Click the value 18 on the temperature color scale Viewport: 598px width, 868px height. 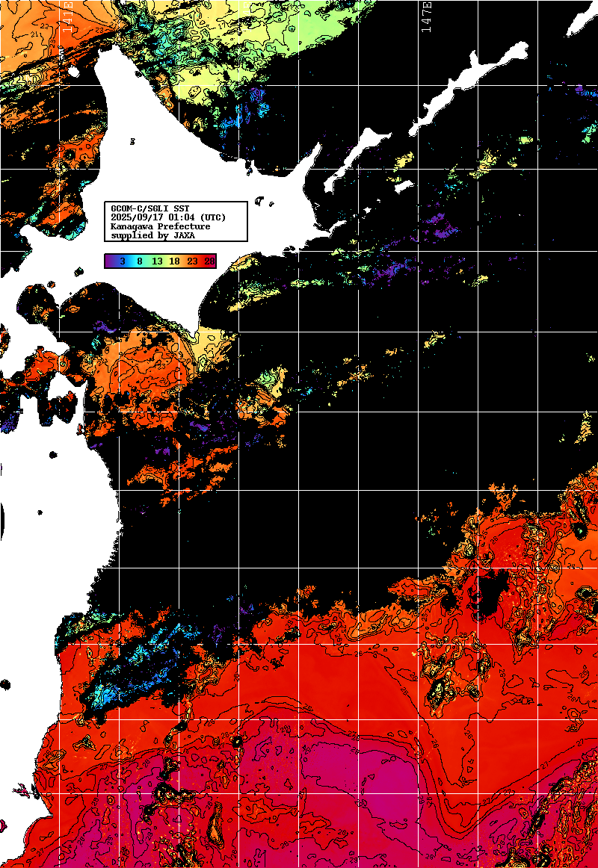[x=174, y=261]
